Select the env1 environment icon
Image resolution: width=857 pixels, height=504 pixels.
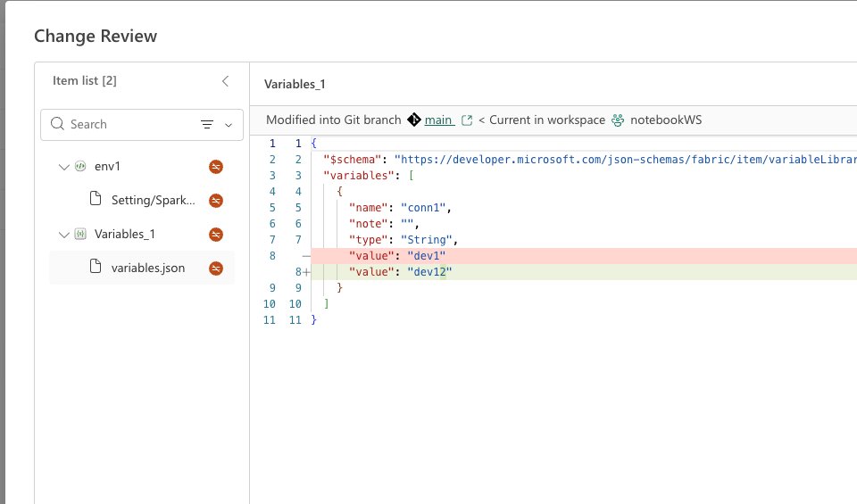(80, 166)
